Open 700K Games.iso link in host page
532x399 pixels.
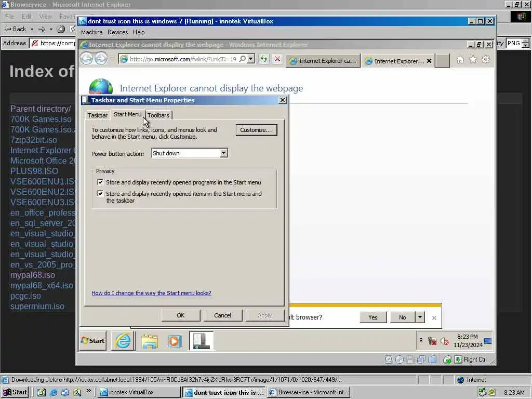coord(41,119)
